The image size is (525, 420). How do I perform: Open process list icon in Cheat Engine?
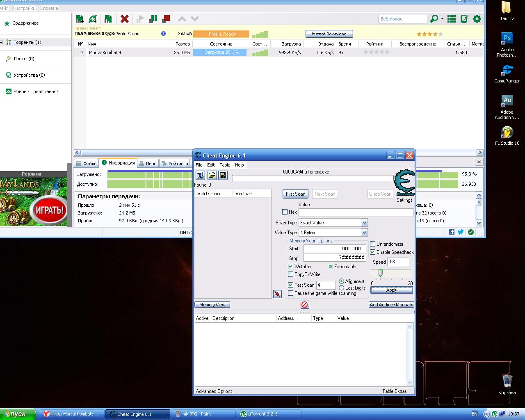click(200, 176)
